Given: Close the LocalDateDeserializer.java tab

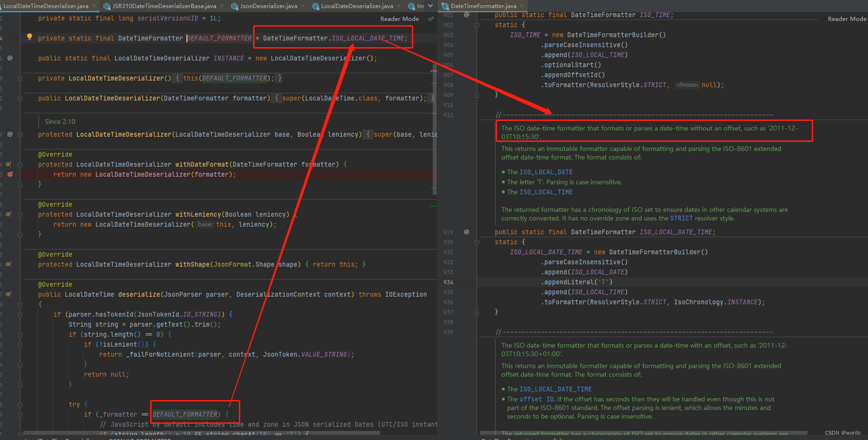Looking at the screenshot, I should coord(398,6).
